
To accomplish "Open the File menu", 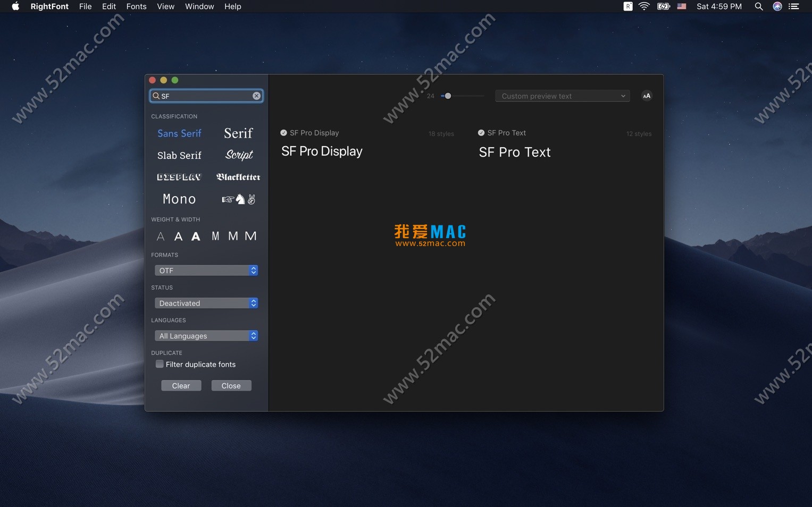I will point(85,6).
